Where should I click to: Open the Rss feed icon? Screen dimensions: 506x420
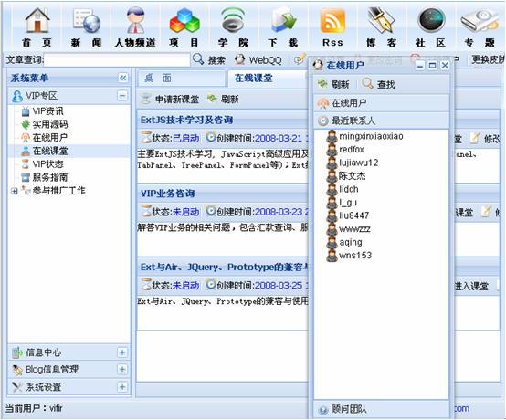332,21
